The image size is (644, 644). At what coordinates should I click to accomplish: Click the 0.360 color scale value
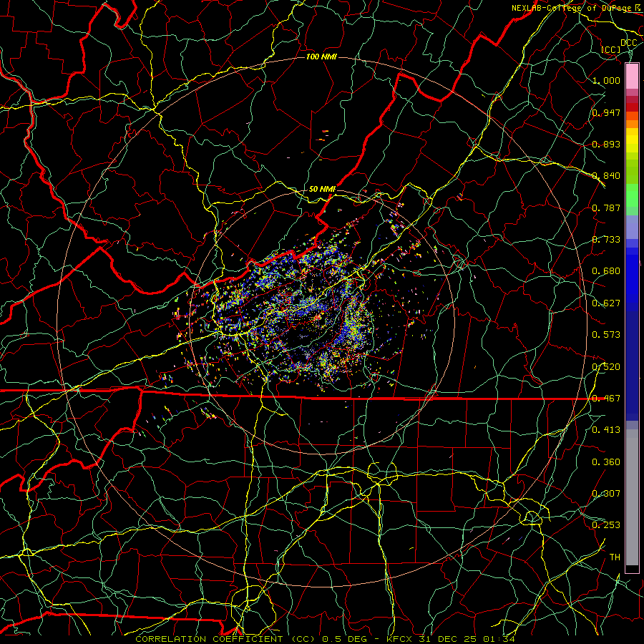(x=606, y=462)
